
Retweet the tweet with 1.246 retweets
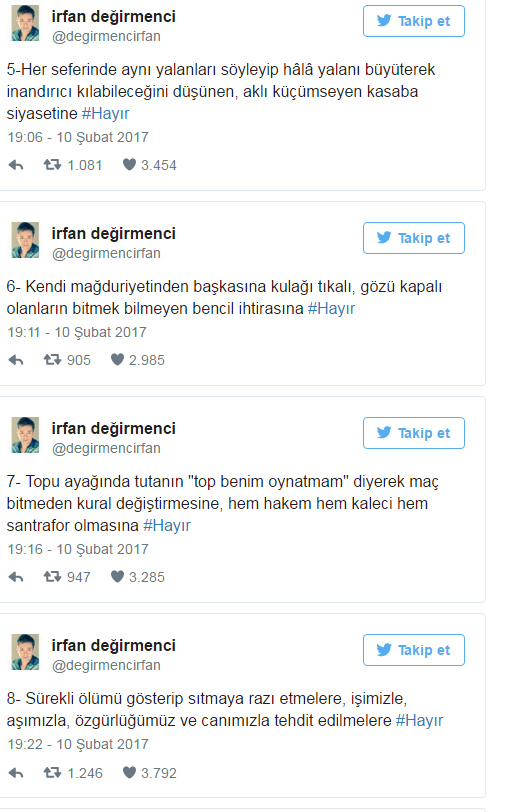tap(52, 773)
